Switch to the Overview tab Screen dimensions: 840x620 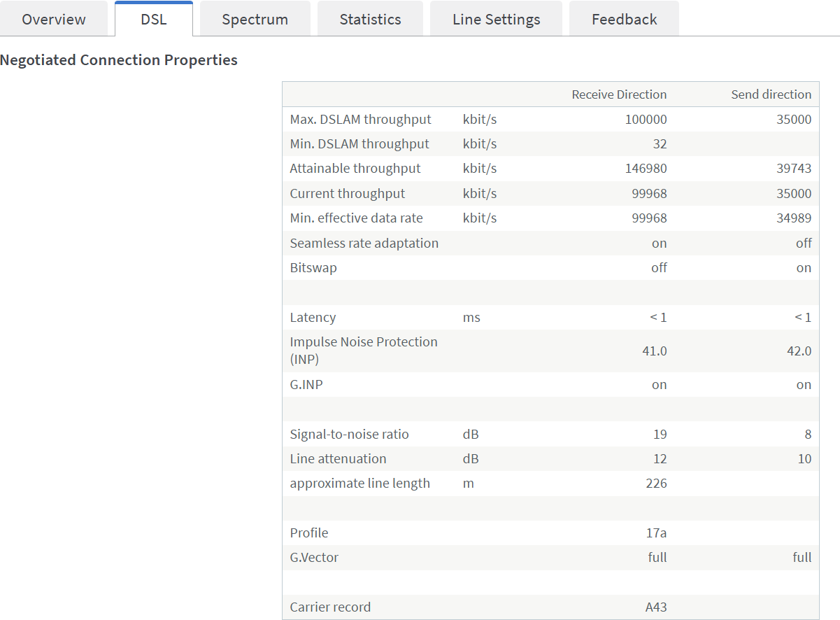coord(54,19)
